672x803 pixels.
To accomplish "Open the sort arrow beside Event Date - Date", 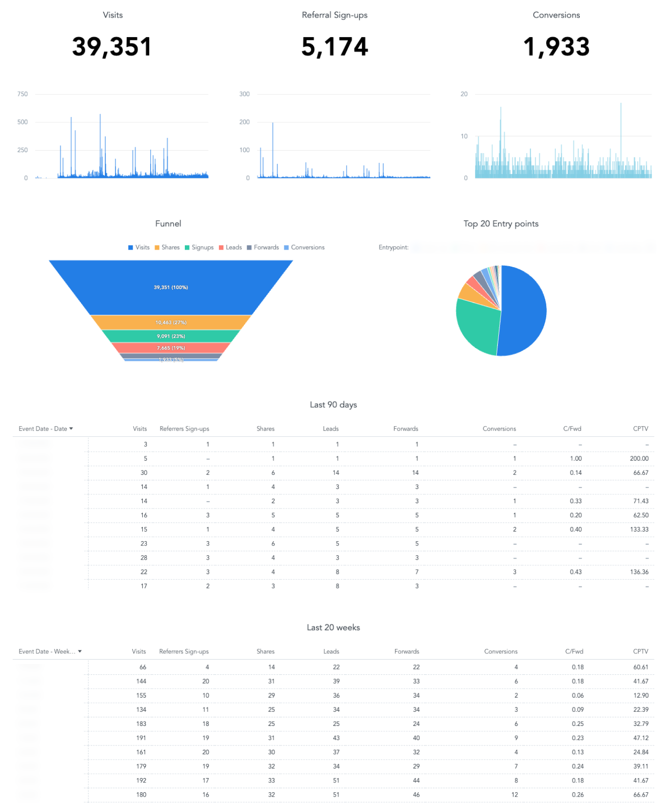I will coord(71,429).
